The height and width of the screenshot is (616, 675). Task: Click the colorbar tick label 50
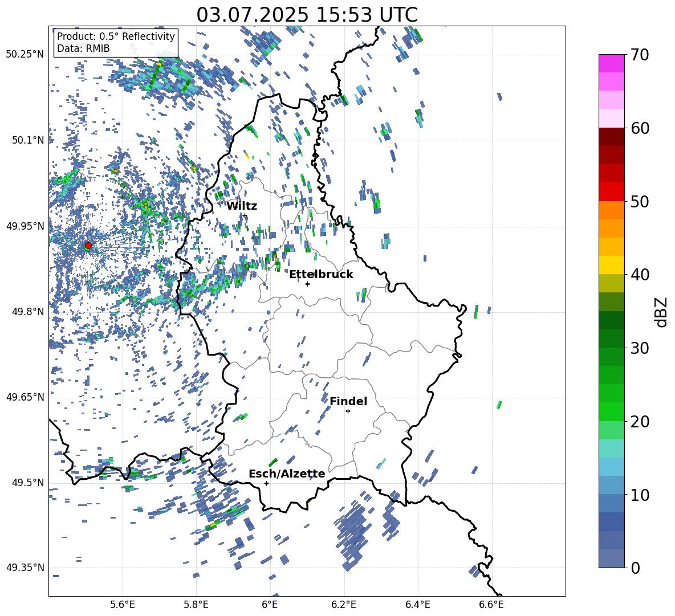point(640,201)
